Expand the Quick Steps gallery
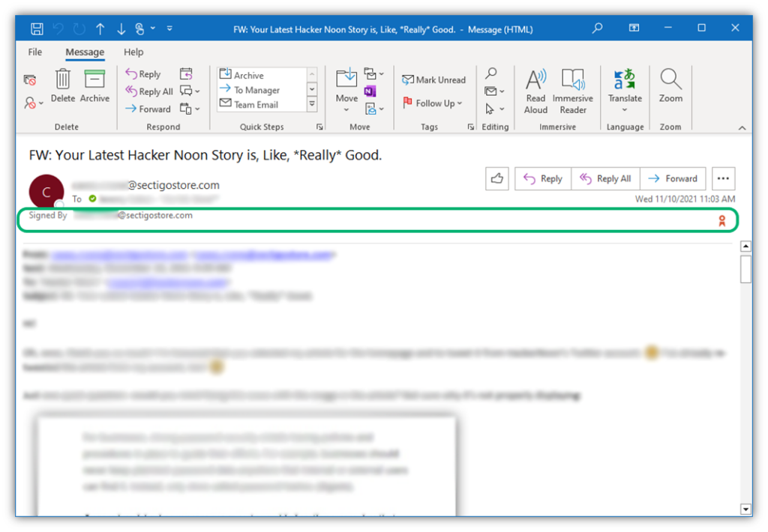This screenshot has height=532, width=768. click(312, 103)
